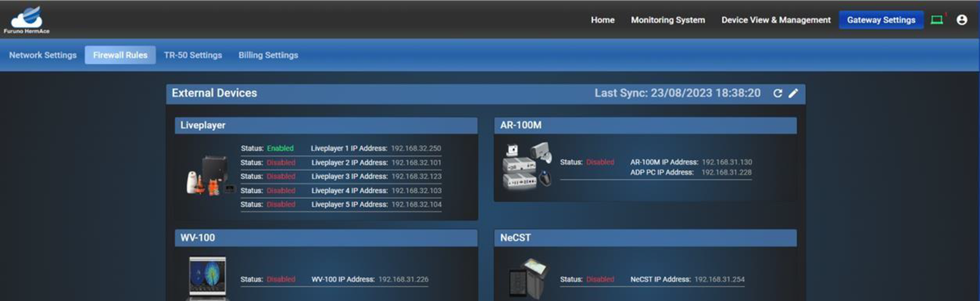
Task: Open Gateway Settings
Action: 881,20
